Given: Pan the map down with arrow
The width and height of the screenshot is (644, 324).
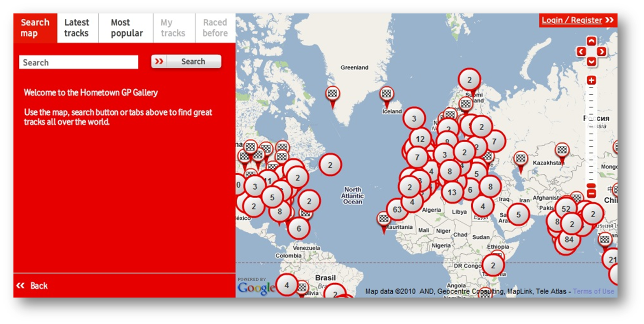Looking at the screenshot, I should pyautogui.click(x=591, y=62).
